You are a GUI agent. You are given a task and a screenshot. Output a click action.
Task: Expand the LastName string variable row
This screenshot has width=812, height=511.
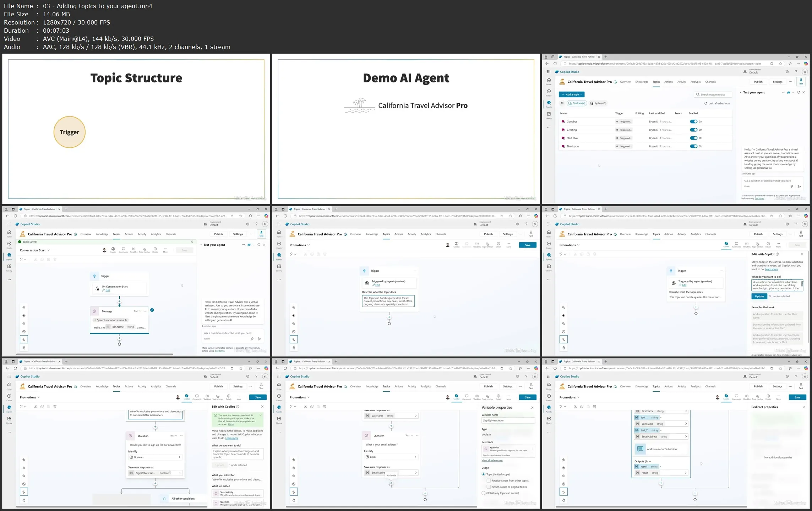pos(391,416)
